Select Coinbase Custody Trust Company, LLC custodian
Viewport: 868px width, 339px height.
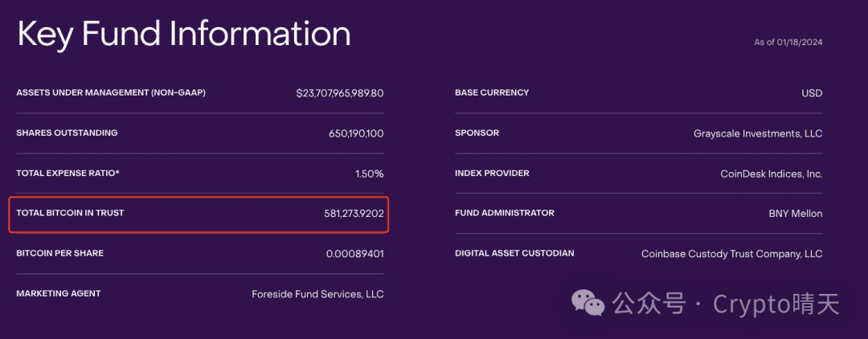(731, 254)
